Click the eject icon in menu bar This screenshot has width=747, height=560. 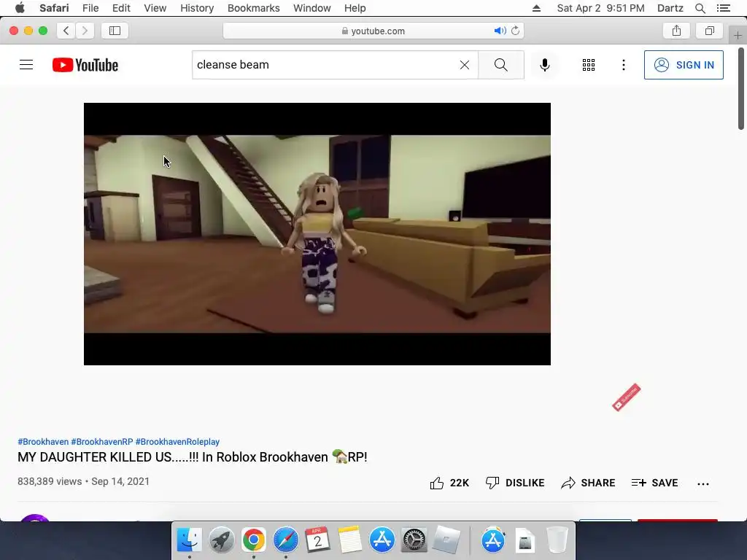click(x=536, y=8)
